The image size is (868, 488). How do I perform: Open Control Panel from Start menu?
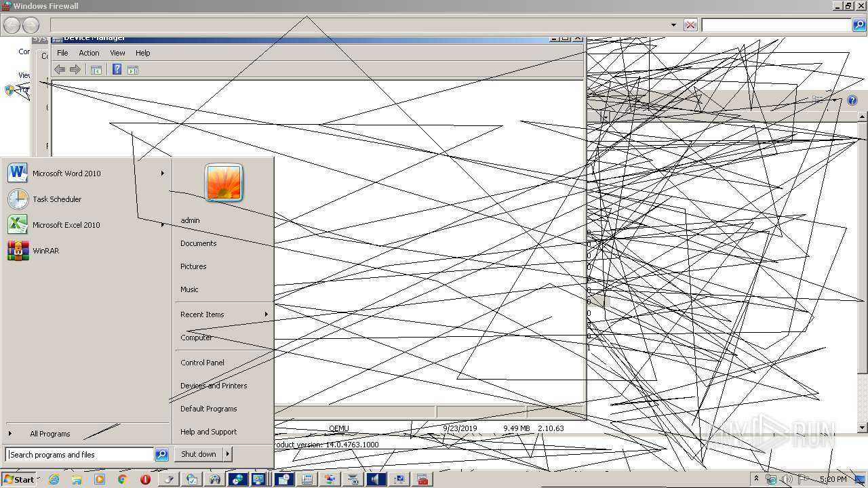pos(202,363)
